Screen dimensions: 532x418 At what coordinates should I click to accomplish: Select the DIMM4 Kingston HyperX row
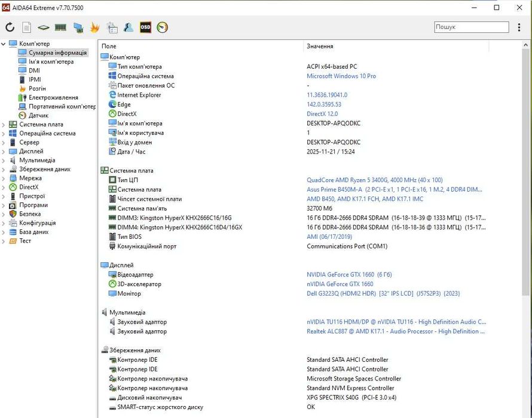pos(297,228)
